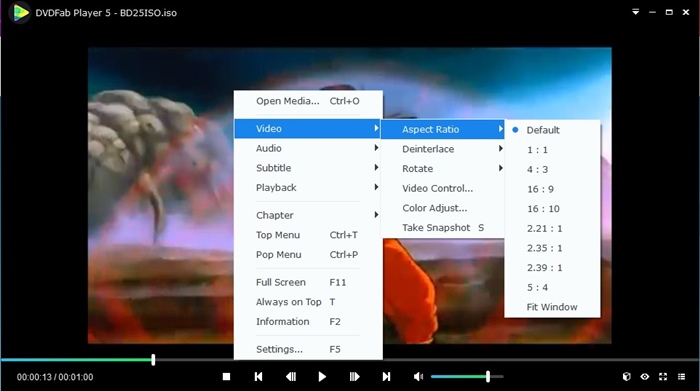The height and width of the screenshot is (391, 700).
Task: Select the 1 : 1 aspect ratio
Action: tap(552, 150)
